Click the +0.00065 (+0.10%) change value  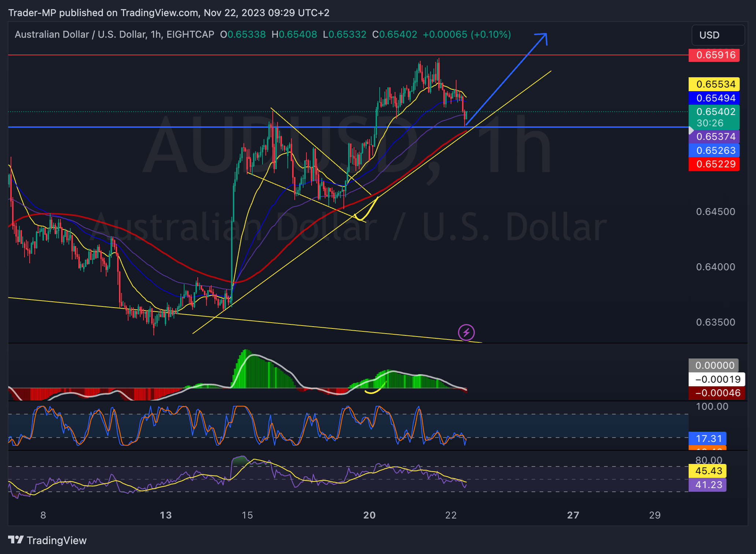coord(467,34)
